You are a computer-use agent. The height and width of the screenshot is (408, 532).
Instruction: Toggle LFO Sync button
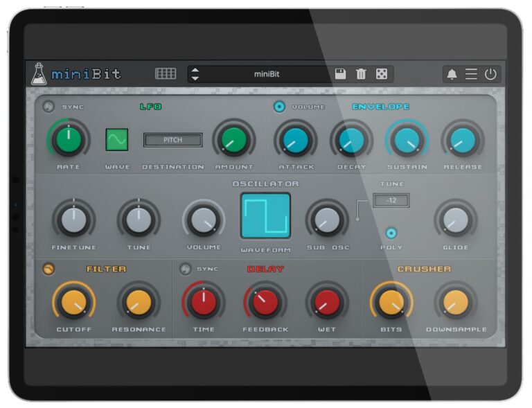point(48,107)
